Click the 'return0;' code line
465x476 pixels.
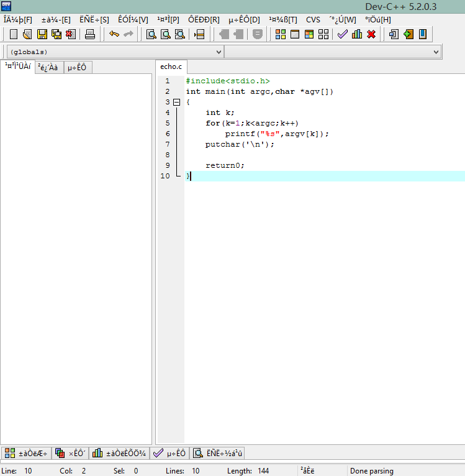[225, 165]
